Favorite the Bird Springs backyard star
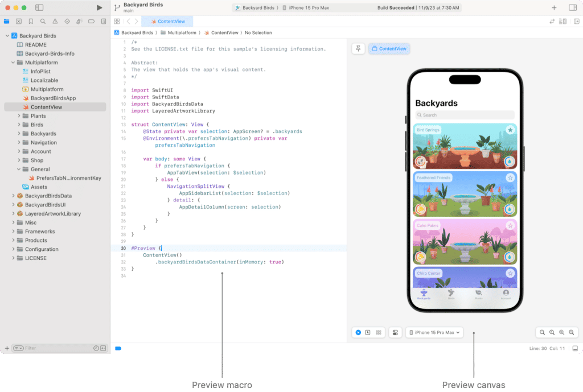 [x=510, y=130]
